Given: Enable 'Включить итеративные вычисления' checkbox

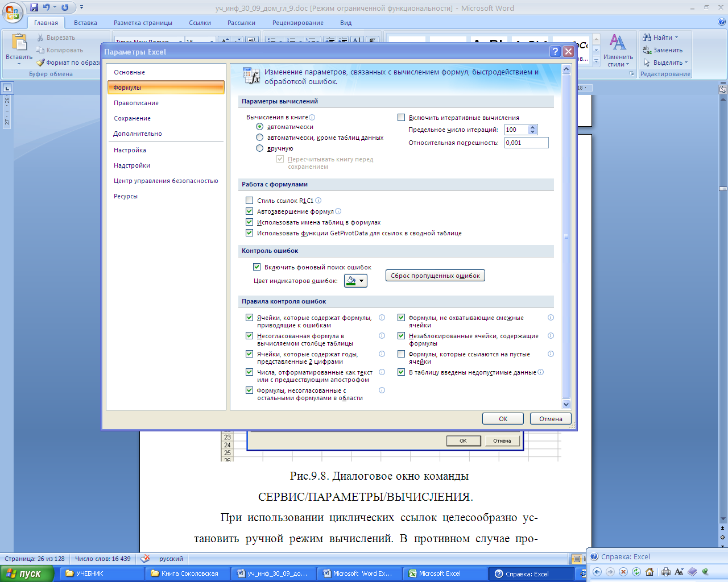Looking at the screenshot, I should coord(401,118).
